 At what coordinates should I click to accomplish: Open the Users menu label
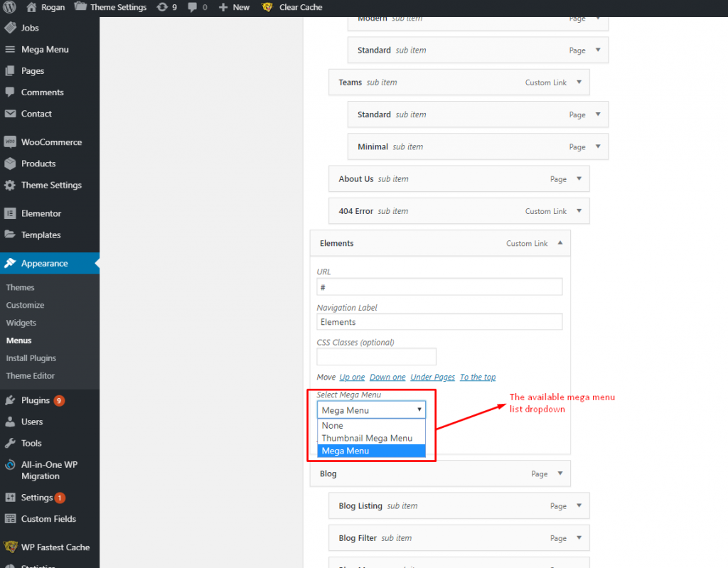32,422
